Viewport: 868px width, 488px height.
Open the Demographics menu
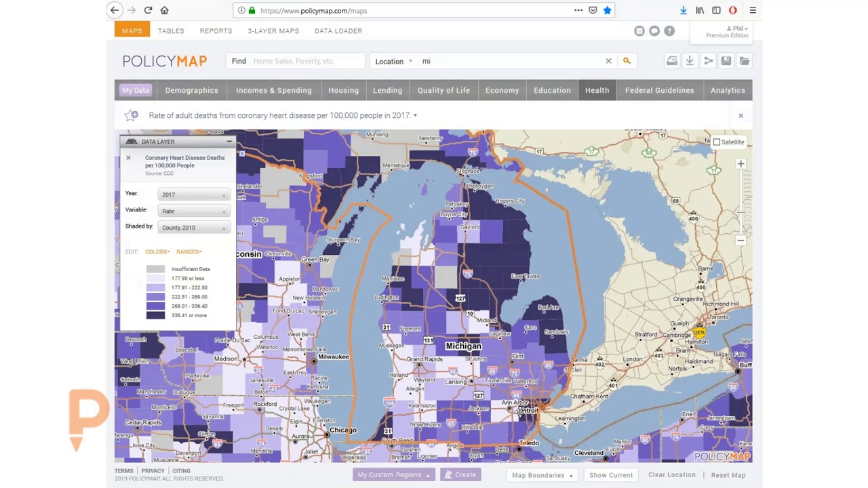click(192, 90)
